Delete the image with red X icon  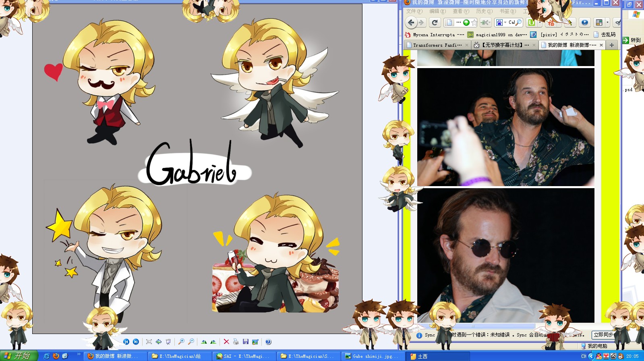[x=226, y=342]
